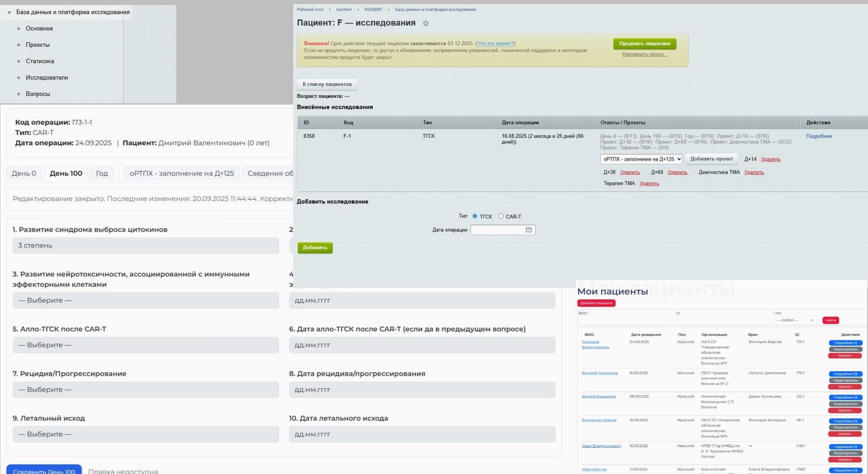Viewport: 868px width, 474px height.
Task: Click the green Продлить лицензию button
Action: point(644,44)
